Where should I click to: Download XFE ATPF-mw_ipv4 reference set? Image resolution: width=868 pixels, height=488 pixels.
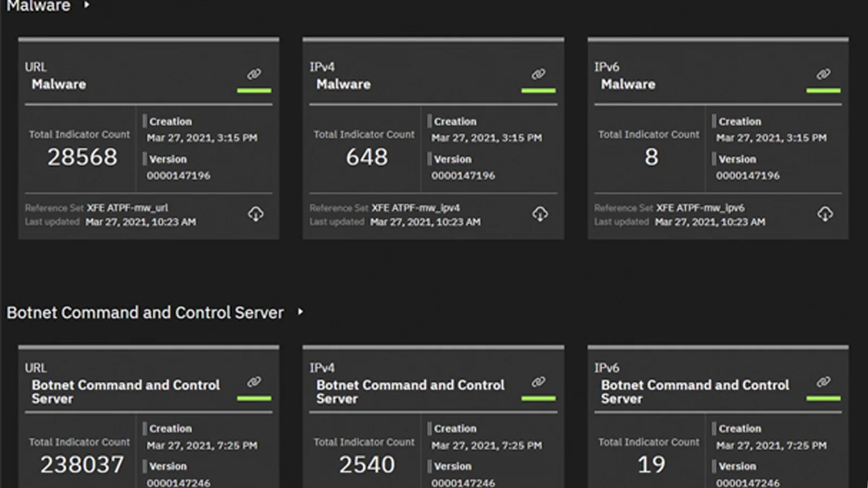point(540,214)
